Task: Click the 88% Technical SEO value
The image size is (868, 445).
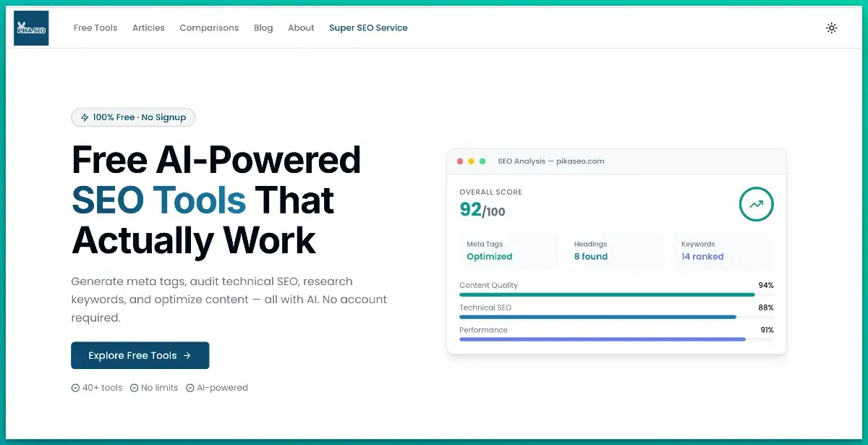Action: click(x=766, y=308)
